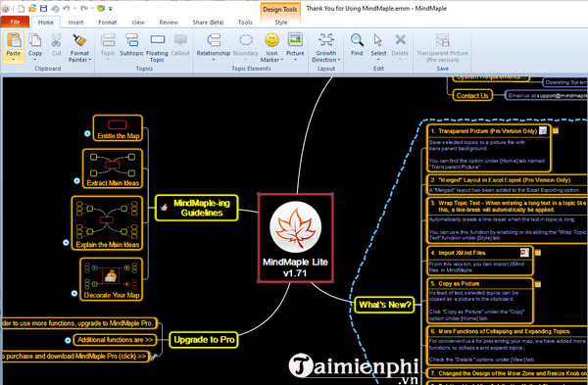588x385 pixels.
Task: Click the Open folder icon in quick toolbar
Action: coord(32,8)
